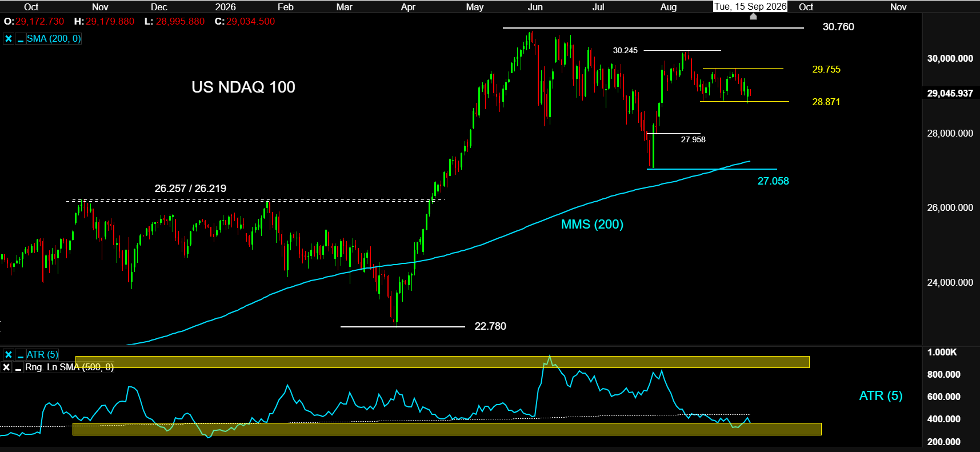Click the Apr label on the time axis
Image resolution: width=980 pixels, height=452 pixels.
pos(408,7)
